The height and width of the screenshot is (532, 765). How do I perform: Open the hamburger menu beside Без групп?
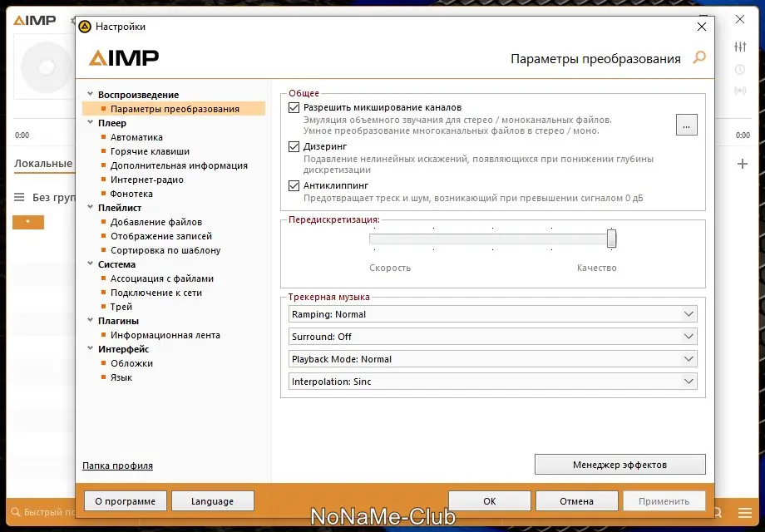tap(19, 197)
